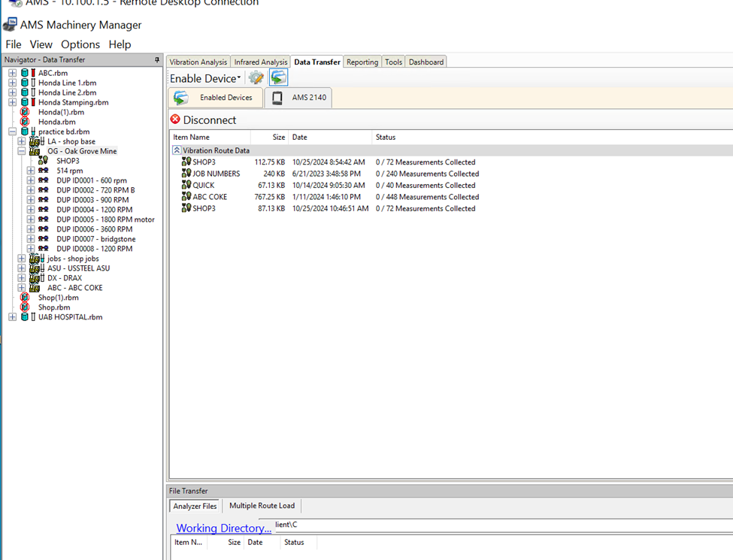Switch to Multiple Route Load tab
This screenshot has width=733, height=560.
(262, 506)
